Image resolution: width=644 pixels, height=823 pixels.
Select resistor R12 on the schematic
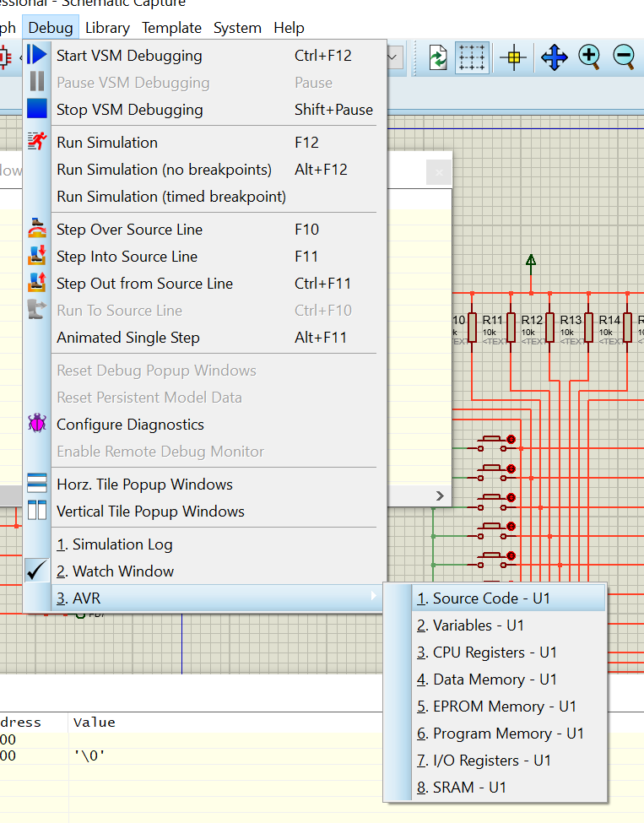tap(549, 328)
